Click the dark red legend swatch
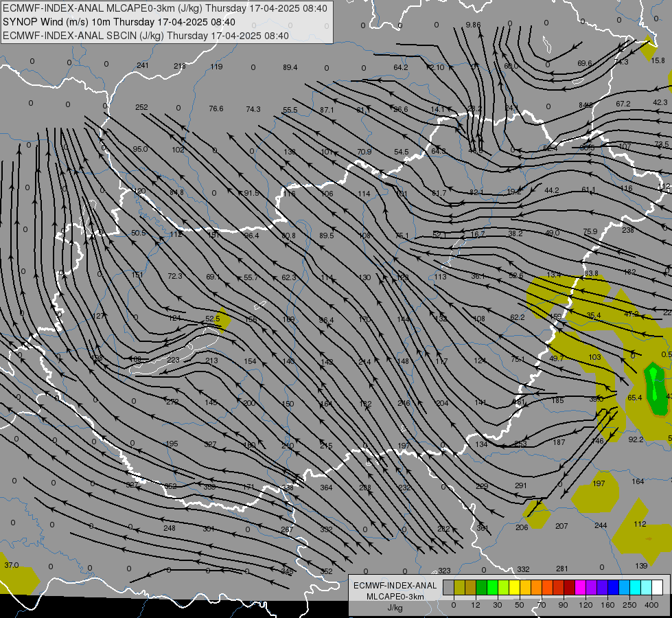672x618 pixels. click(569, 587)
